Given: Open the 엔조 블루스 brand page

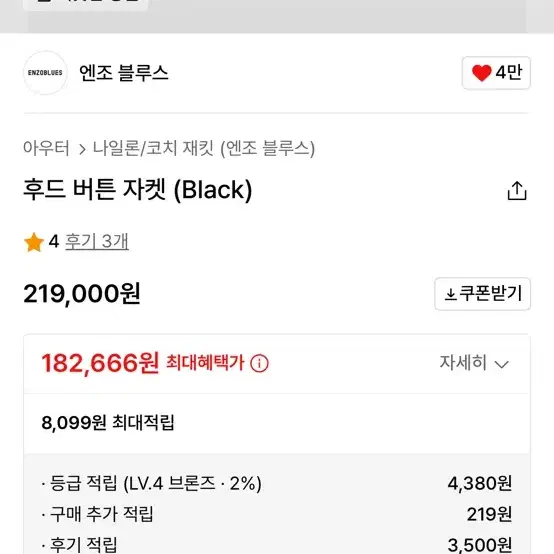Looking at the screenshot, I should (124, 73).
